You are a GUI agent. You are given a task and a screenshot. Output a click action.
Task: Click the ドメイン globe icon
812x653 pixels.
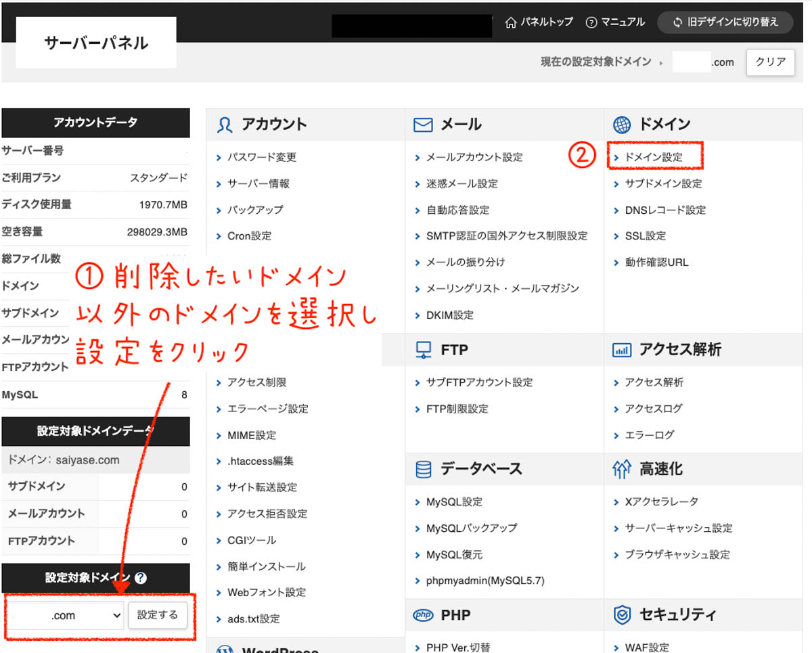pos(621,125)
